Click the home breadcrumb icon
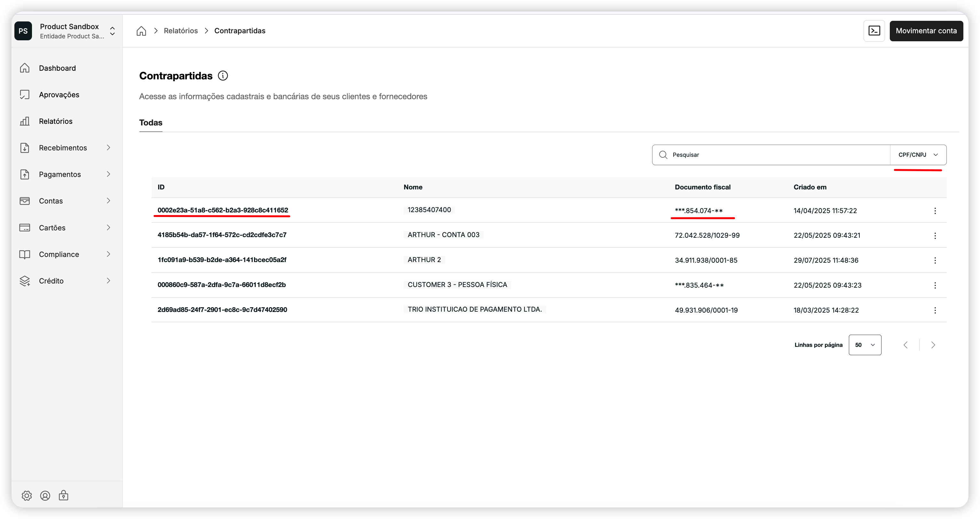980x519 pixels. coord(141,31)
